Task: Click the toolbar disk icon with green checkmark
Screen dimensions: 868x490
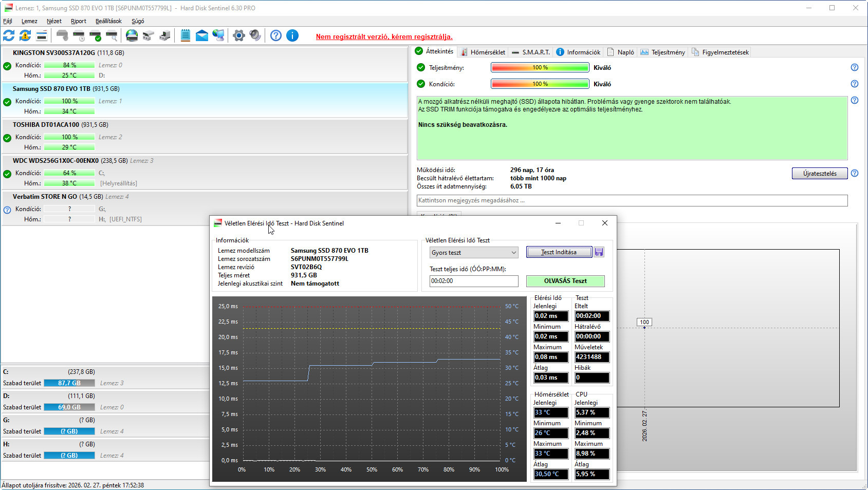Action: [95, 35]
